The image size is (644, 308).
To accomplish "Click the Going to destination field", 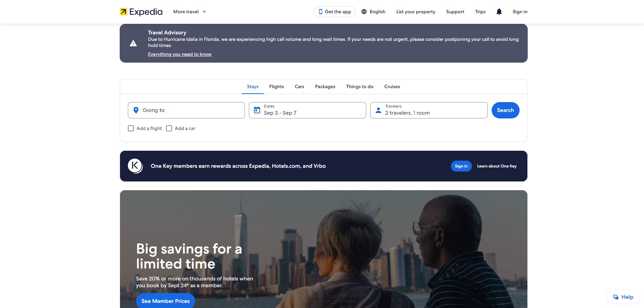I will click(x=186, y=110).
